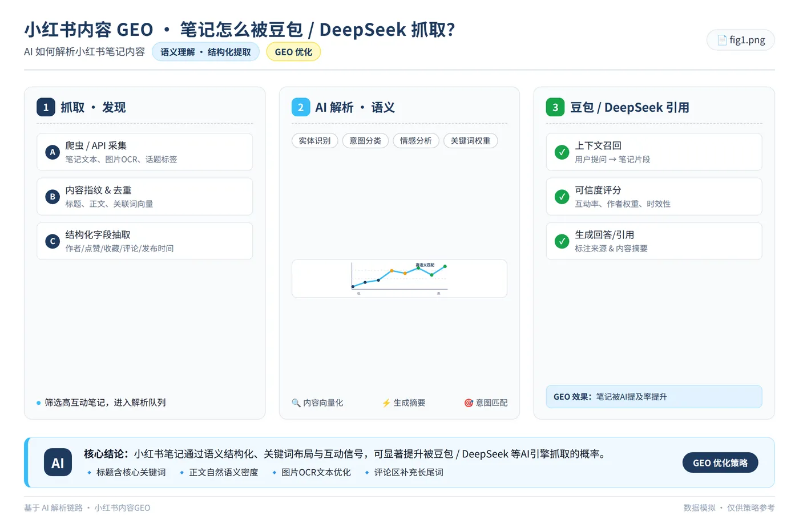This screenshot has width=799, height=532.
Task: Click footer text 数据模拟 · 仅供策略参考
Action: coord(729,507)
